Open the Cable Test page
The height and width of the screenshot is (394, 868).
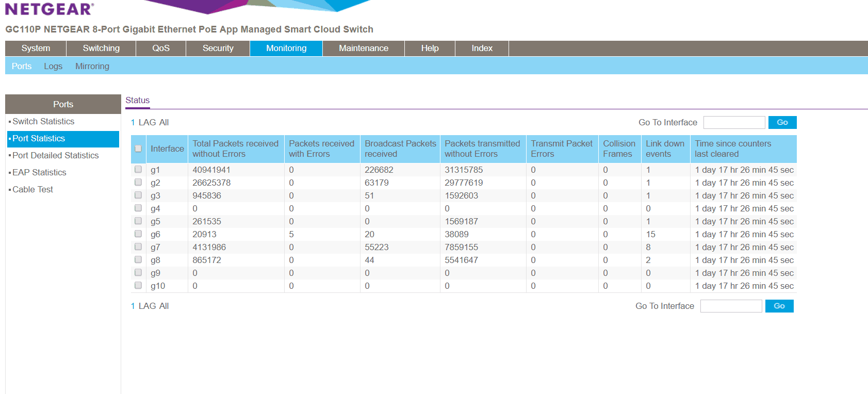pyautogui.click(x=32, y=189)
